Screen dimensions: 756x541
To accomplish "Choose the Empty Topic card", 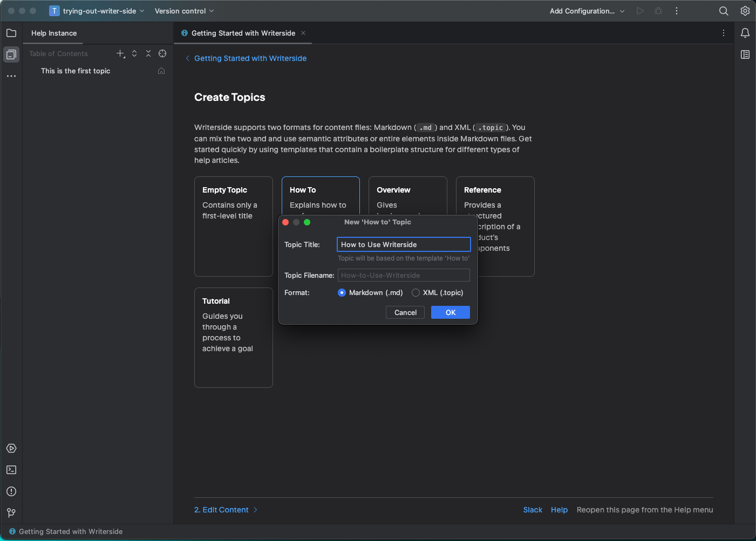I will tap(234, 227).
